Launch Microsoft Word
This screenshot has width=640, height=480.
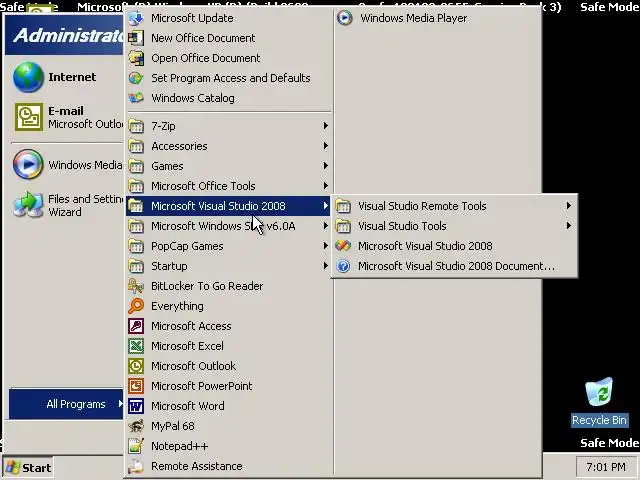[228, 406]
